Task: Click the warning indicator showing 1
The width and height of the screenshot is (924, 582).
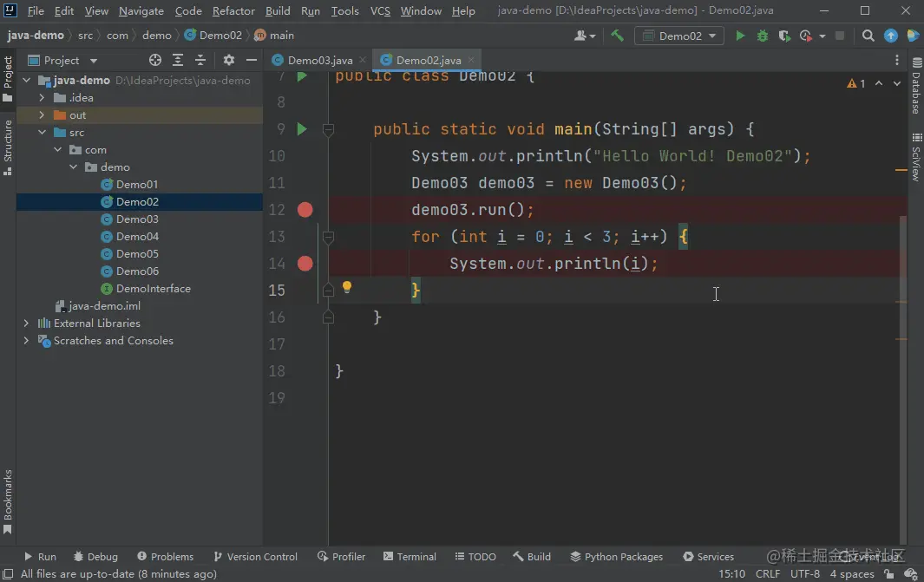Action: (x=856, y=83)
